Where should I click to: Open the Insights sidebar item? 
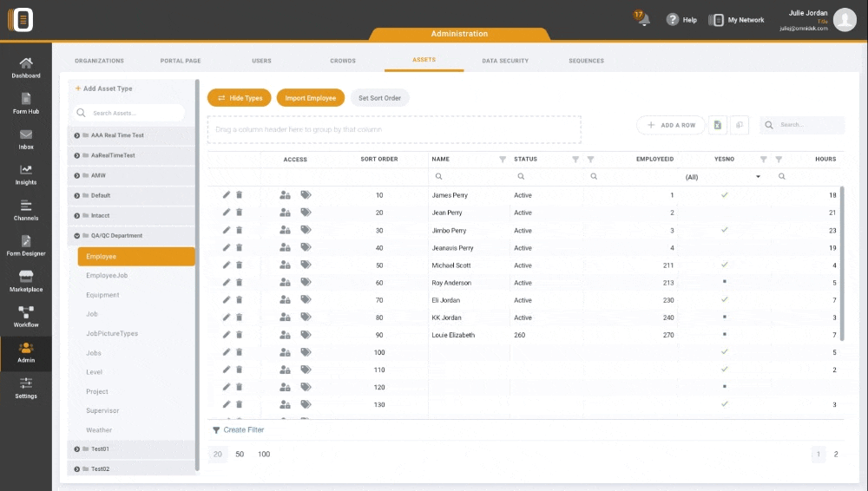point(26,174)
